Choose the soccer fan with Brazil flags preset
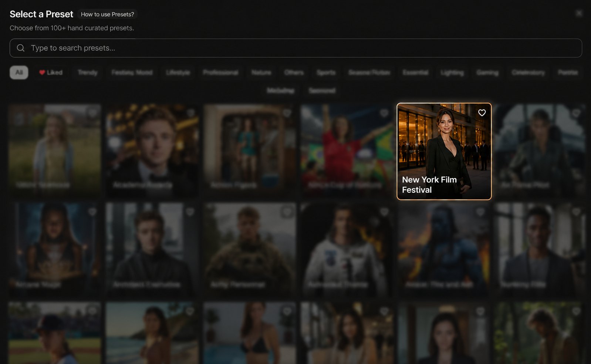Viewport: 591px width, 364px height. pos(347,150)
